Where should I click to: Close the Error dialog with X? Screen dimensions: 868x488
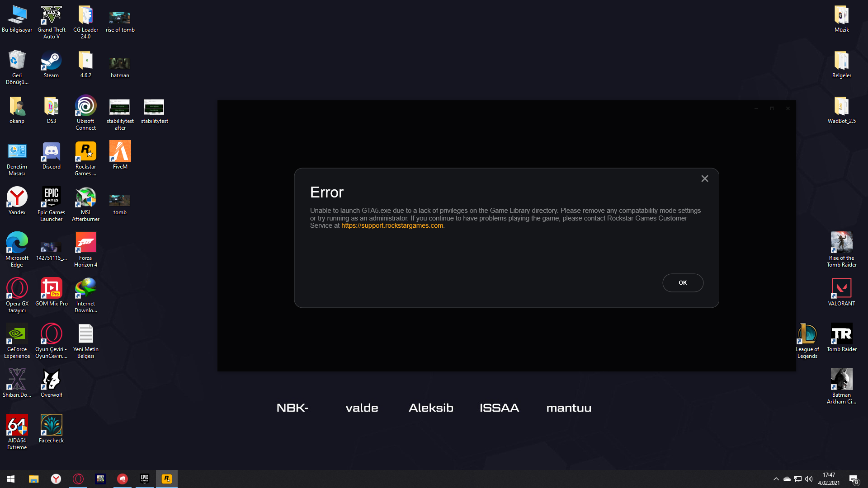pyautogui.click(x=704, y=179)
